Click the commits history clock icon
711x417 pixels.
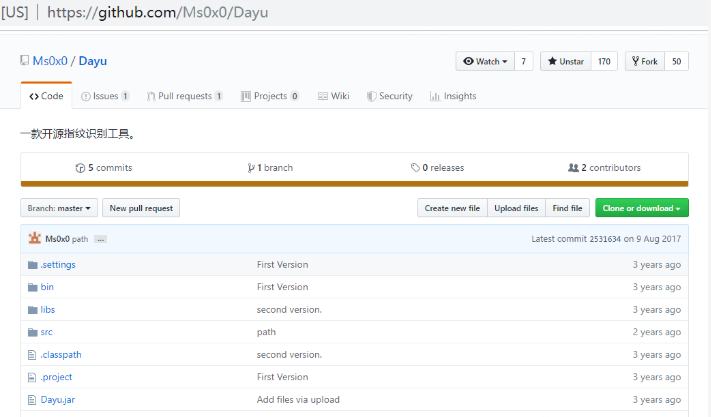point(80,168)
